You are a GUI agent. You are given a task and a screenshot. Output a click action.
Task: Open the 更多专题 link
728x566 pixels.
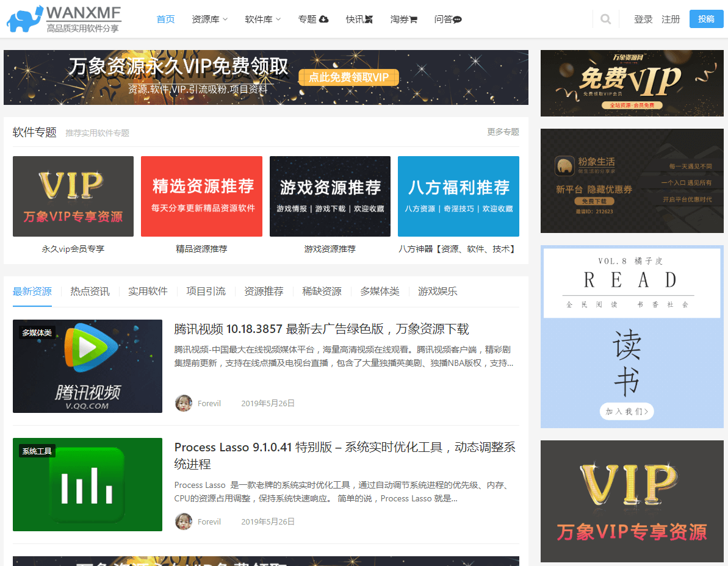tap(503, 132)
